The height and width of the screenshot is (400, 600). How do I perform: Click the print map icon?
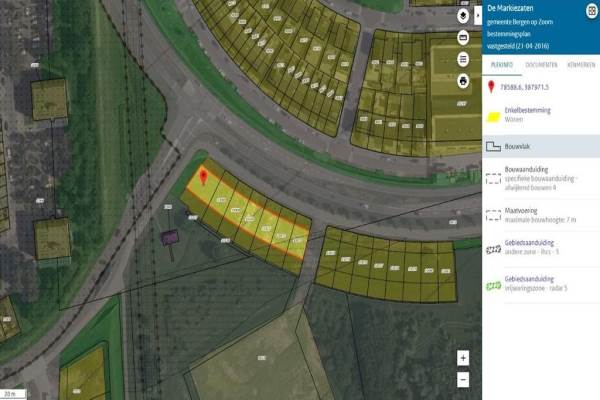463,81
